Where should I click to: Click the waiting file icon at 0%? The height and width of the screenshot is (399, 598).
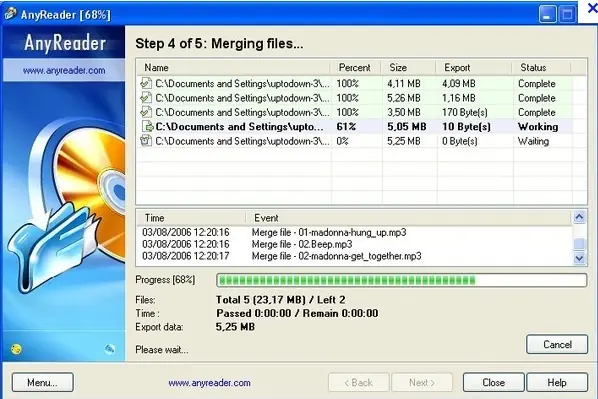click(x=146, y=141)
